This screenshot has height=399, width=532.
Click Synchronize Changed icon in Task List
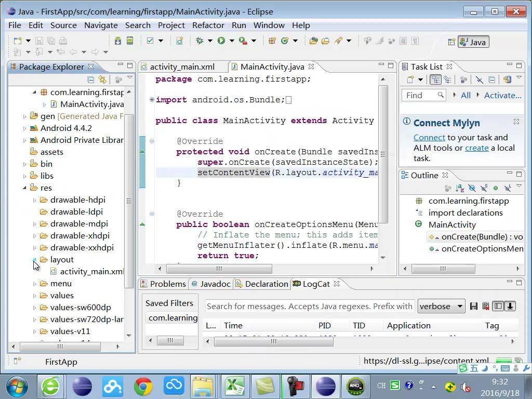click(507, 79)
